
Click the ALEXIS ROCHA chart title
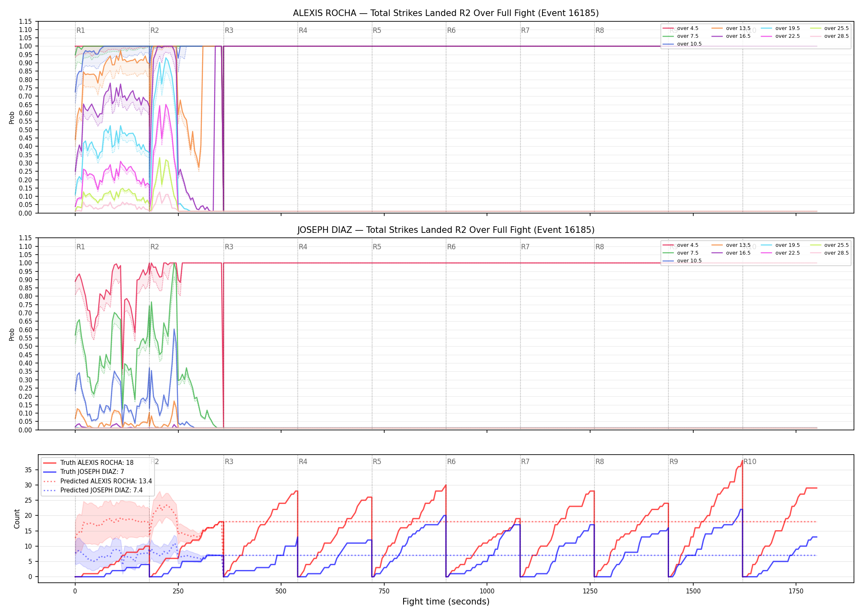(x=446, y=13)
